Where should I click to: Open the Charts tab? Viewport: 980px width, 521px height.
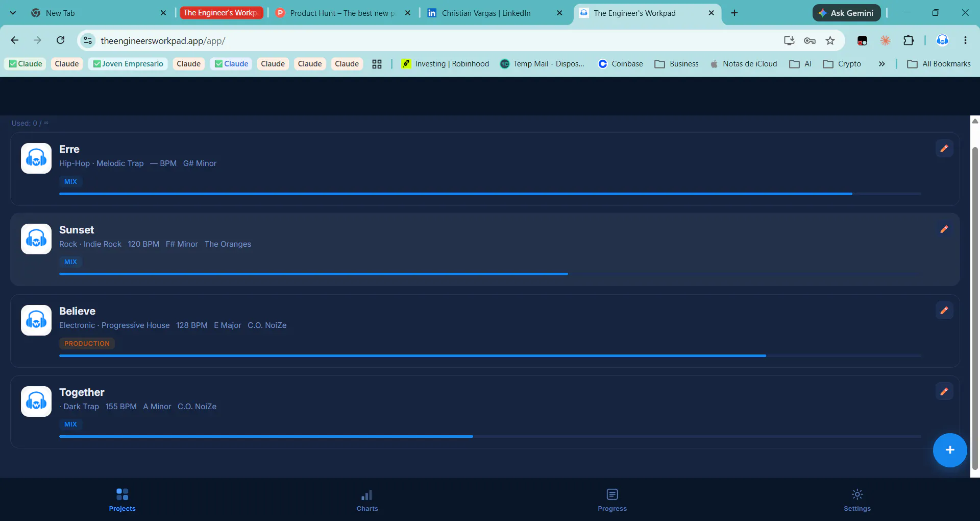coord(367,500)
